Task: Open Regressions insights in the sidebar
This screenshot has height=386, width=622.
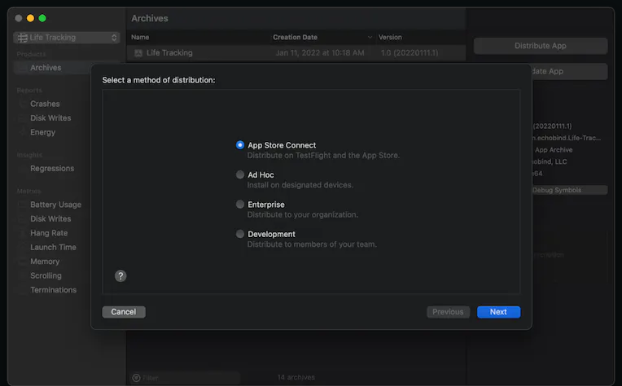Action: coord(52,168)
